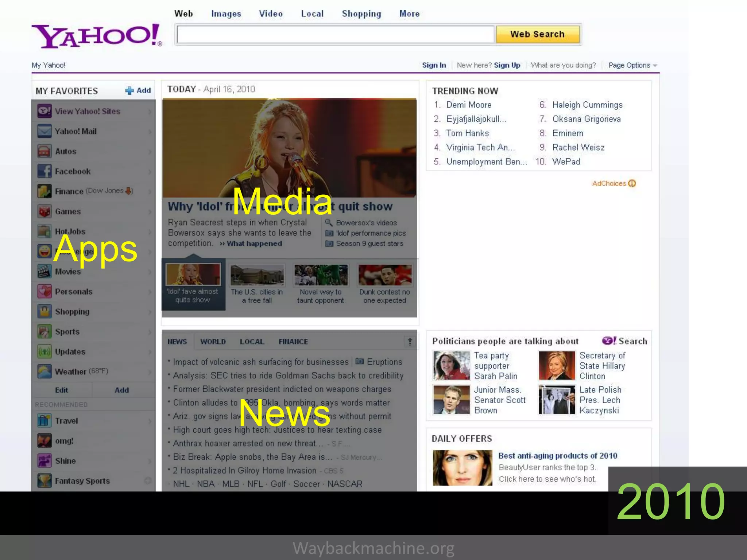The height and width of the screenshot is (560, 747).
Task: Open the Movies clapperboard icon
Action: pyautogui.click(x=44, y=272)
